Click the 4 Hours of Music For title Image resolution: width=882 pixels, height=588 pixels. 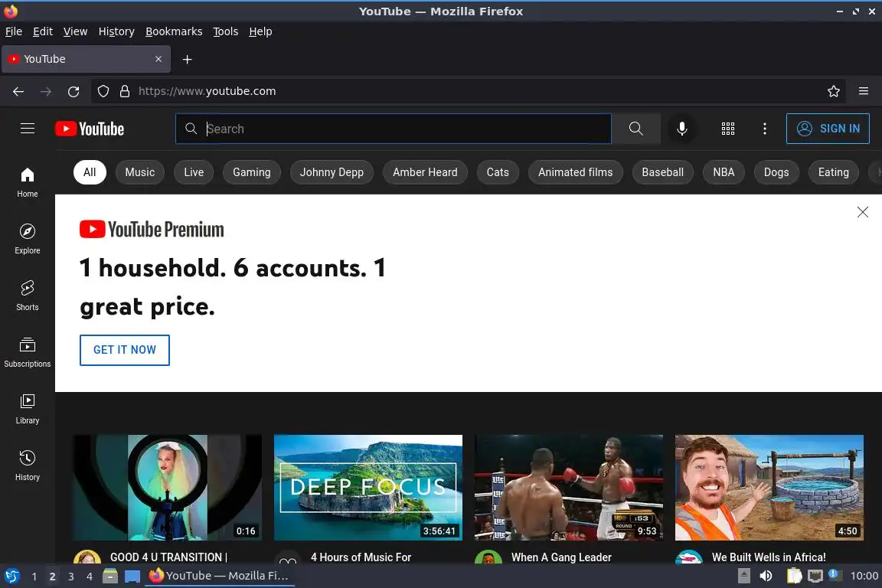[x=361, y=557]
